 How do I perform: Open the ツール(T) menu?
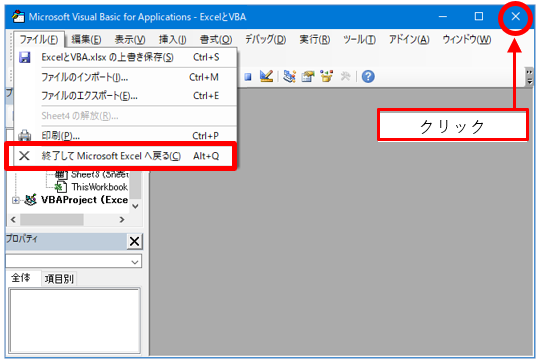[x=359, y=40]
